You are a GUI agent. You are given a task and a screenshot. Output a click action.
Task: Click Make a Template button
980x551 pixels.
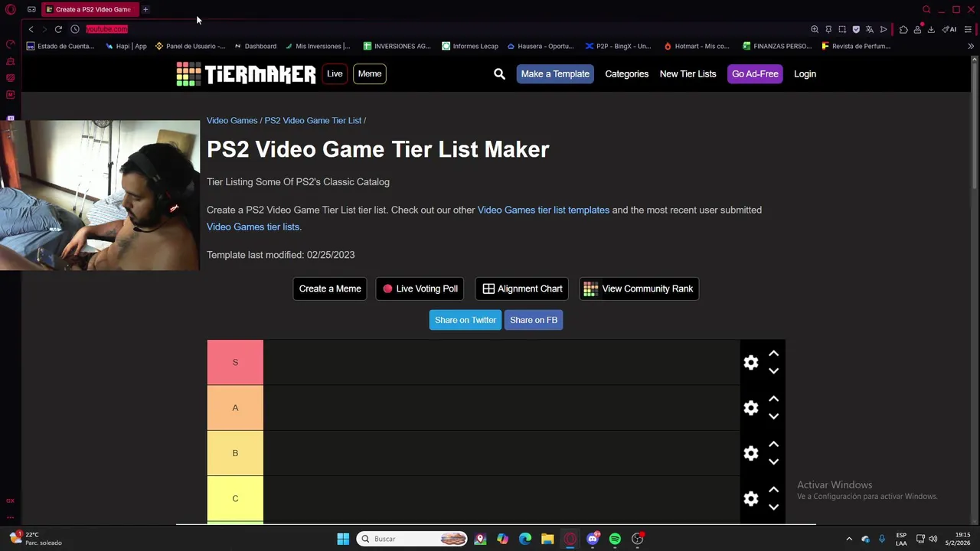tap(555, 74)
